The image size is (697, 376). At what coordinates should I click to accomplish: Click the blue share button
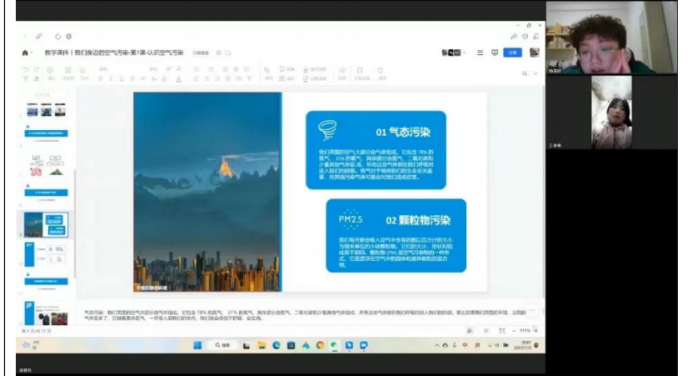point(513,52)
